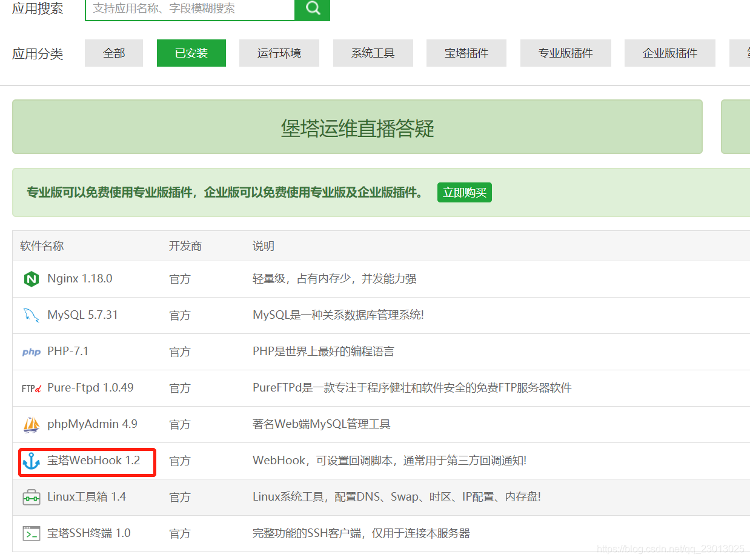
Task: Open Linux工具箱 1.4 software entry
Action: coord(87,497)
